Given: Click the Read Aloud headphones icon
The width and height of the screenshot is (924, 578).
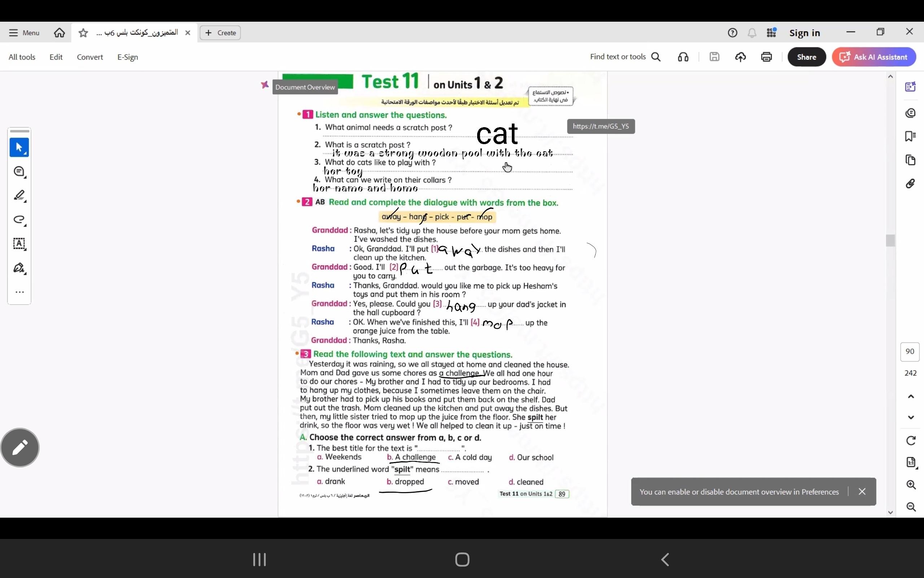Looking at the screenshot, I should [x=683, y=57].
